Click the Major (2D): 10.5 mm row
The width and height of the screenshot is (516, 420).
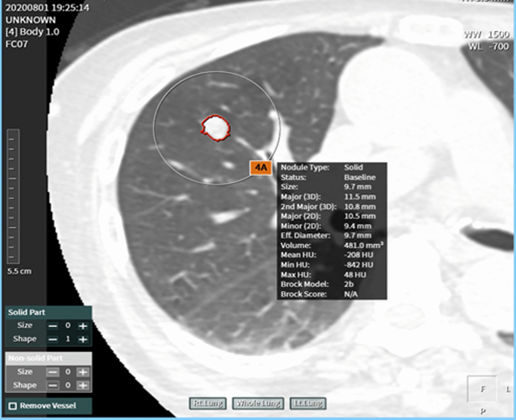point(332,216)
